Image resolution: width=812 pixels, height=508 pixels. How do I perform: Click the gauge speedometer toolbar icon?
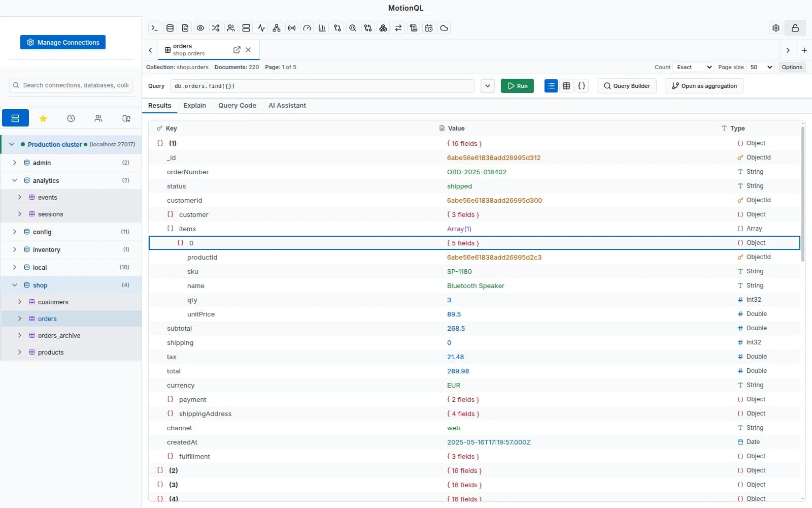click(307, 28)
